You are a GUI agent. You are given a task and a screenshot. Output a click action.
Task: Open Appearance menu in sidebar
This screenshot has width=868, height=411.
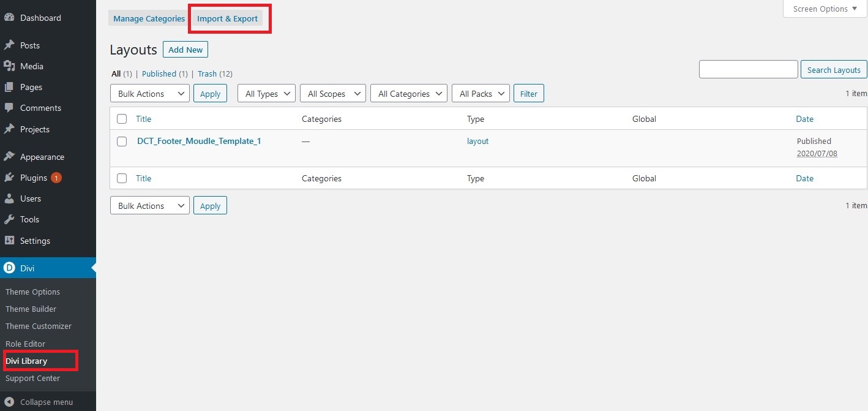point(42,157)
